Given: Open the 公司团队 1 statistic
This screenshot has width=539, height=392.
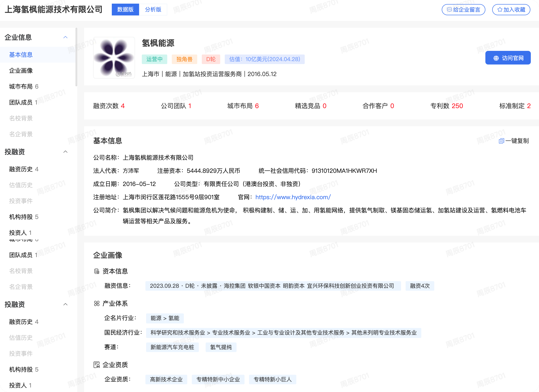Looking at the screenshot, I should (176, 106).
